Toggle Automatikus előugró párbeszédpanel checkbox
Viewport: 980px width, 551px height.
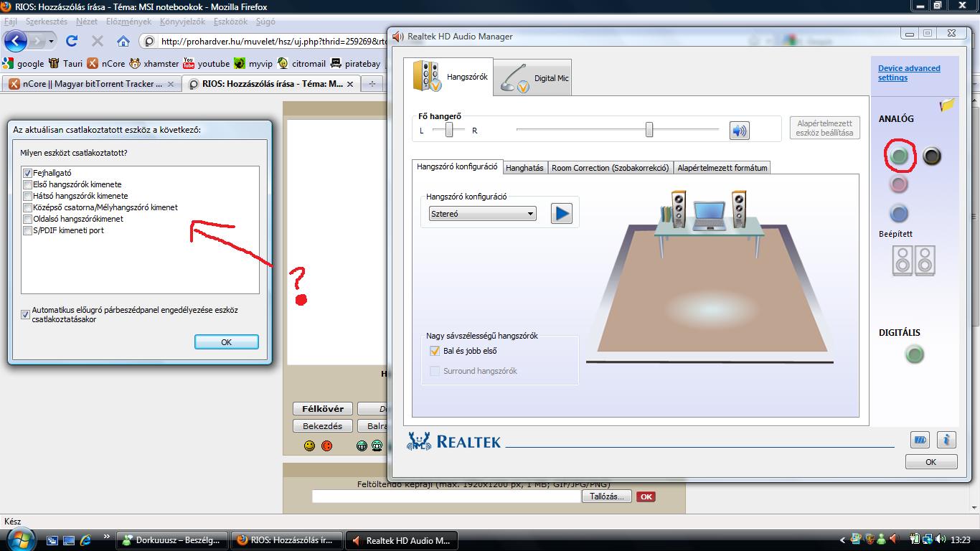coord(25,314)
